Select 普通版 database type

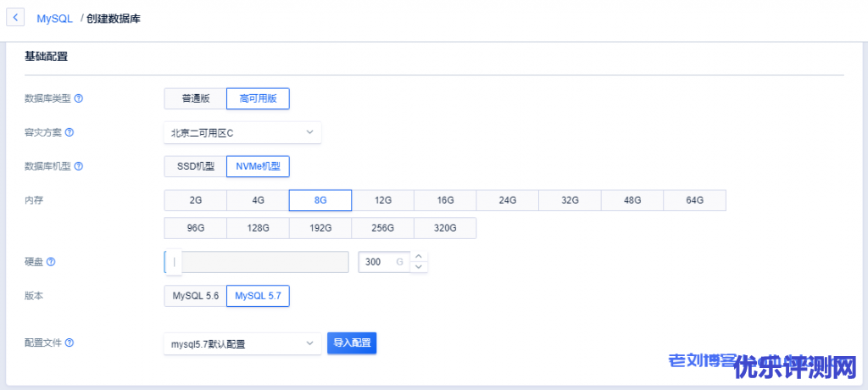point(195,99)
